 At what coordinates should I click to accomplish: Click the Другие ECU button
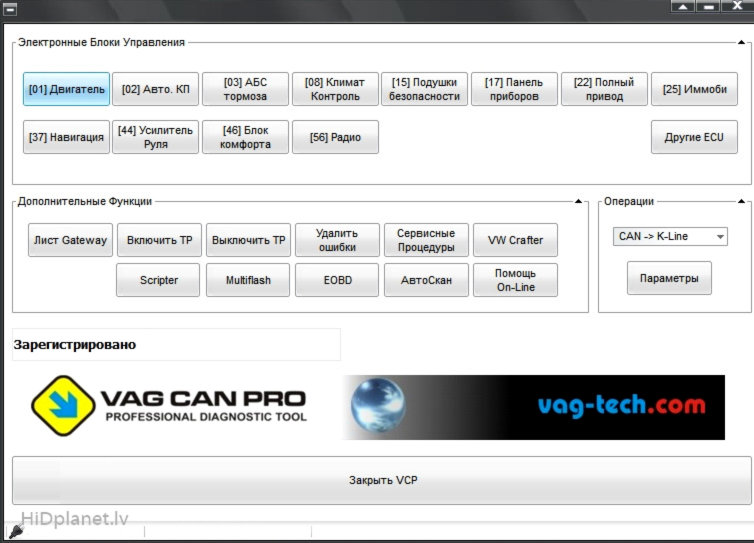(694, 137)
